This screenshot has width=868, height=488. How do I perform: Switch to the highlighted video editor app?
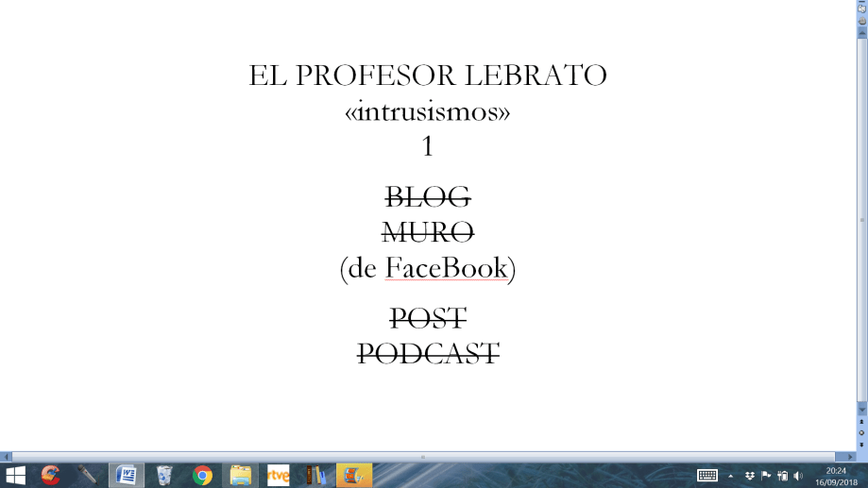354,475
